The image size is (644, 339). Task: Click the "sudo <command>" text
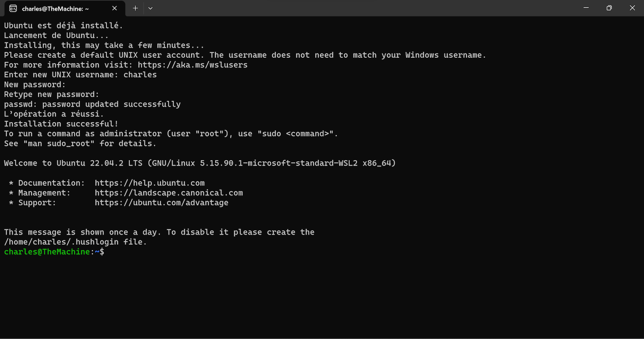point(296,134)
